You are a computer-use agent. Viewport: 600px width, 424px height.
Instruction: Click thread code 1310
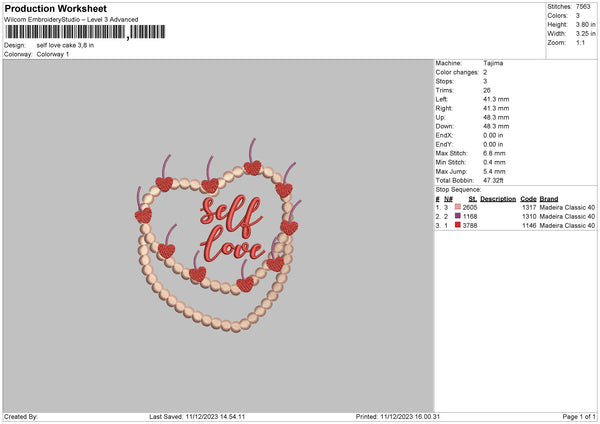coord(529,217)
